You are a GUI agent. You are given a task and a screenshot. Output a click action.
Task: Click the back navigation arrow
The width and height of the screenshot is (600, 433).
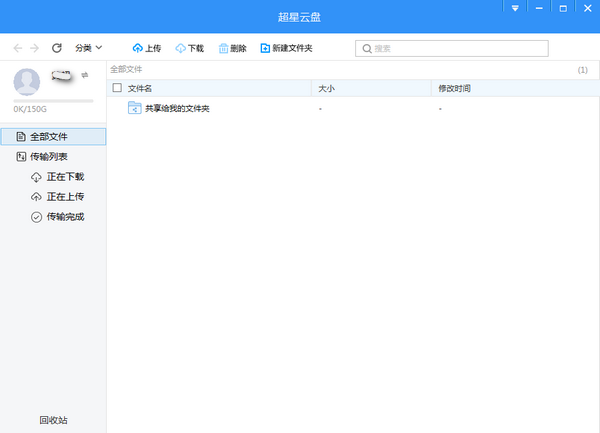pos(18,48)
